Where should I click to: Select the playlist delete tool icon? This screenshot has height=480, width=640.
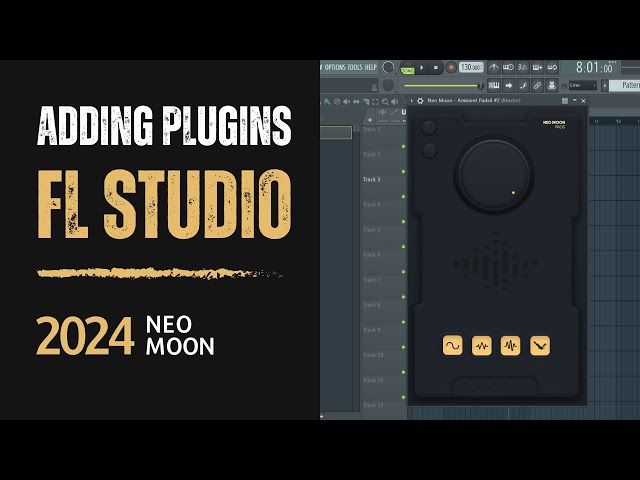coord(337,101)
